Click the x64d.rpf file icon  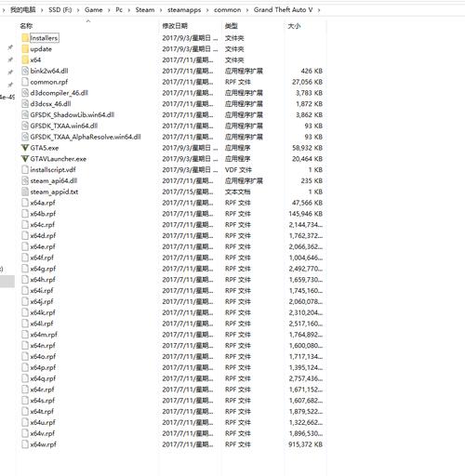point(25,236)
